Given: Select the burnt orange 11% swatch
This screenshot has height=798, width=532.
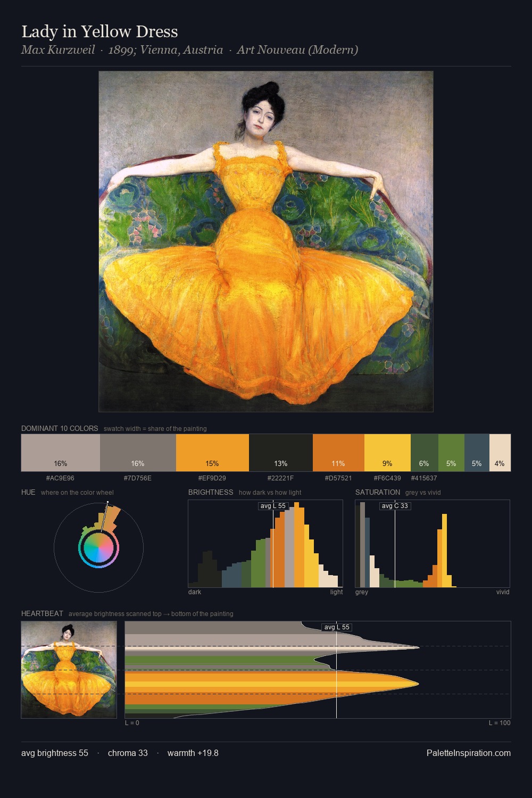Looking at the screenshot, I should pos(338,453).
